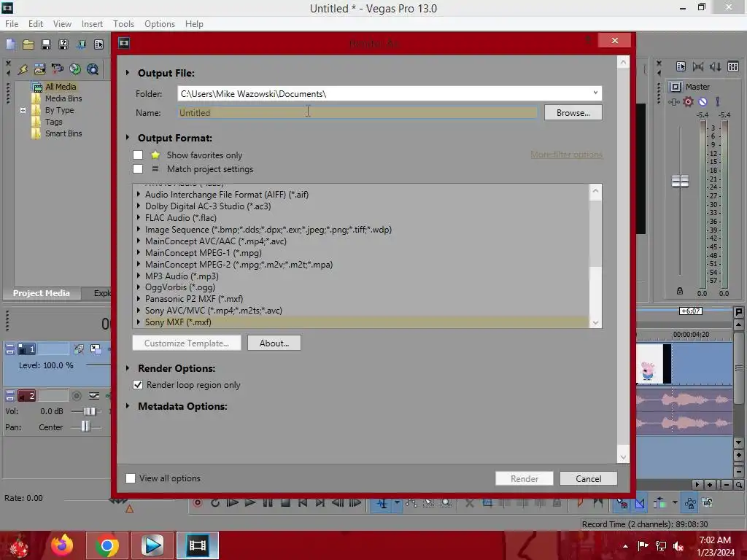Click the Master bus output square icon
The image size is (747, 560).
[676, 87]
